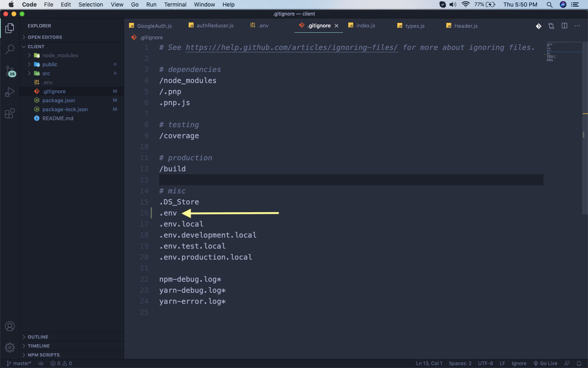Open the Manage gear icon
This screenshot has width=588, height=368.
pos(10,347)
